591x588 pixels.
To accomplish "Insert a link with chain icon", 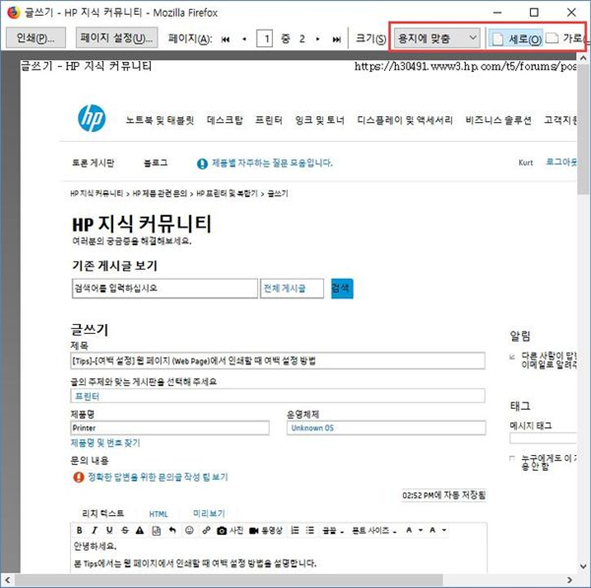I will pos(206,530).
